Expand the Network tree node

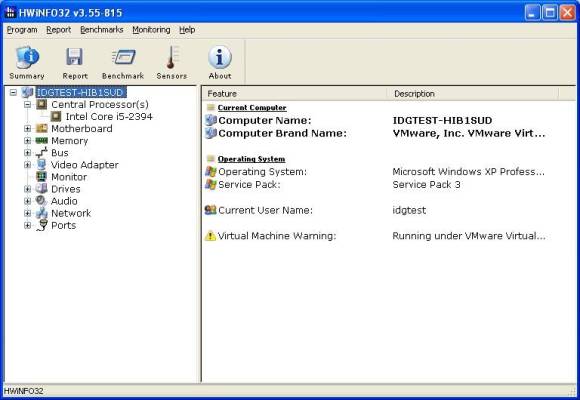[x=27, y=213]
